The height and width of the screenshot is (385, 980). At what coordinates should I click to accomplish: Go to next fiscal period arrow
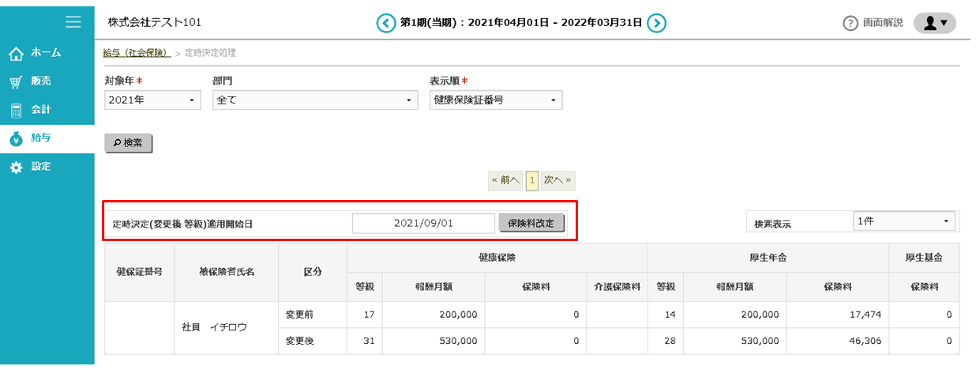(x=656, y=23)
